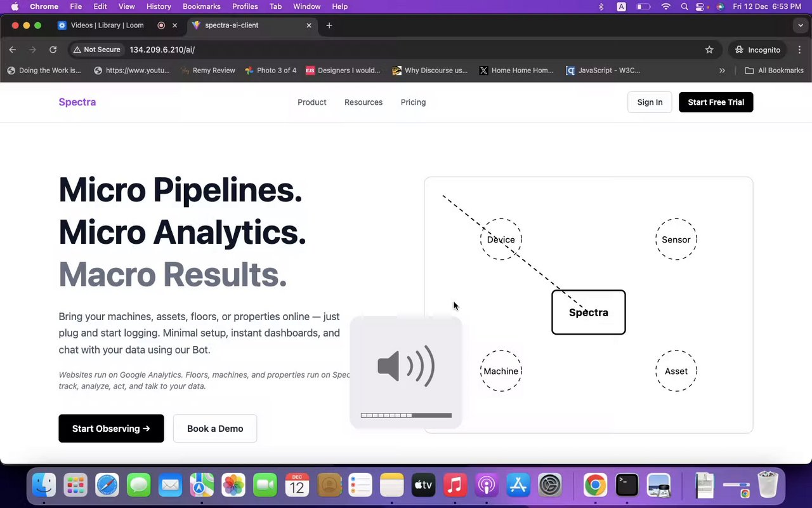Open a new tab with the plus icon

[329, 25]
